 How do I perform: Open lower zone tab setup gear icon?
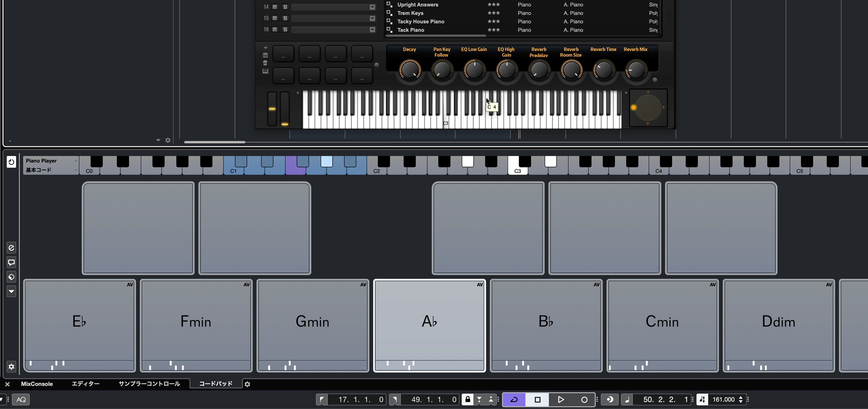pos(247,384)
